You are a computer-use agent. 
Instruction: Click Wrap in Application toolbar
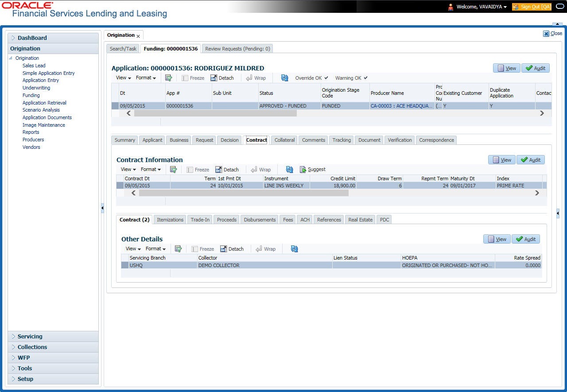tap(256, 78)
